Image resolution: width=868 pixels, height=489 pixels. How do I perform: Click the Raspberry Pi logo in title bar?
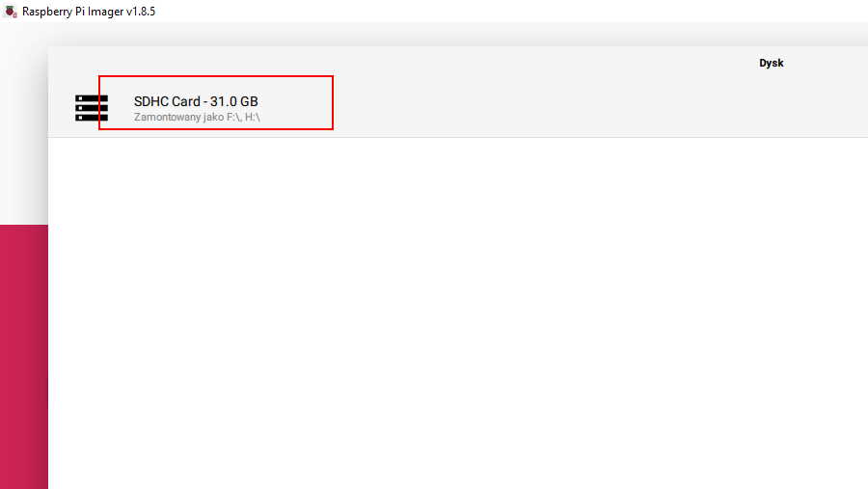(11, 11)
